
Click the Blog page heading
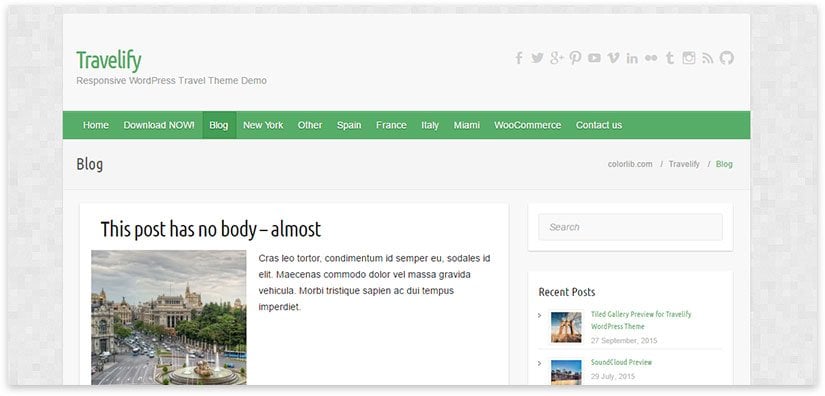point(89,164)
